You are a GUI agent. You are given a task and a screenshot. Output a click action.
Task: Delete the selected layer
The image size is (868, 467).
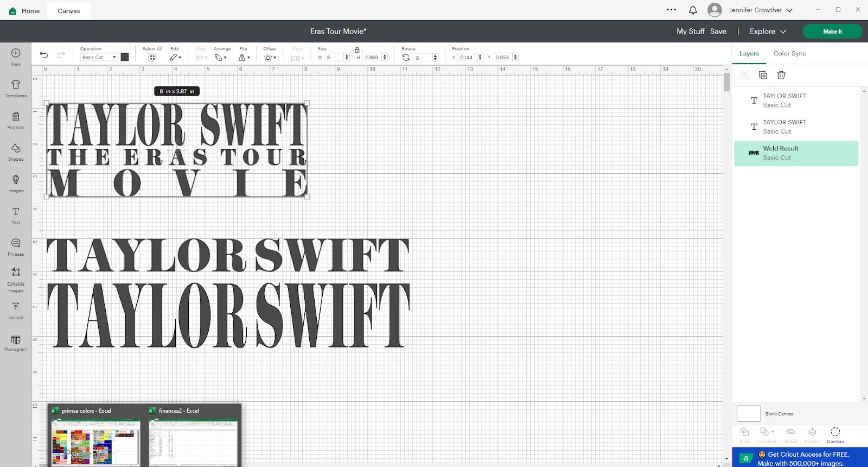tap(781, 75)
